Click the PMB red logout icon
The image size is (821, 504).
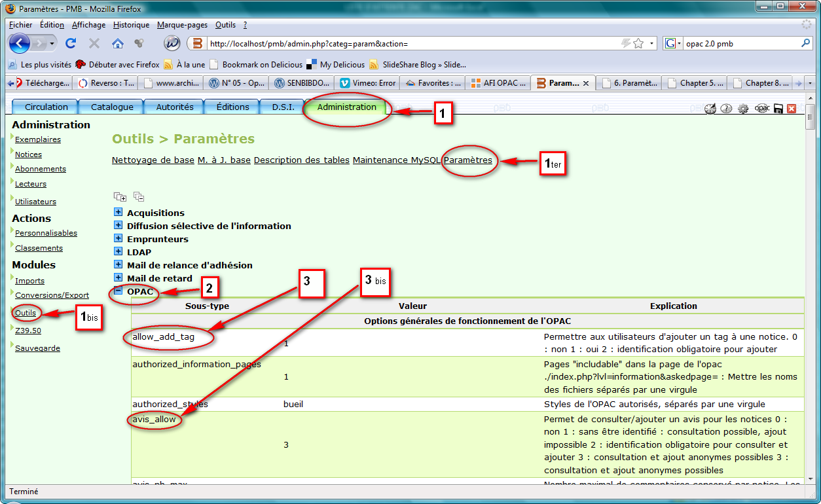tap(792, 109)
